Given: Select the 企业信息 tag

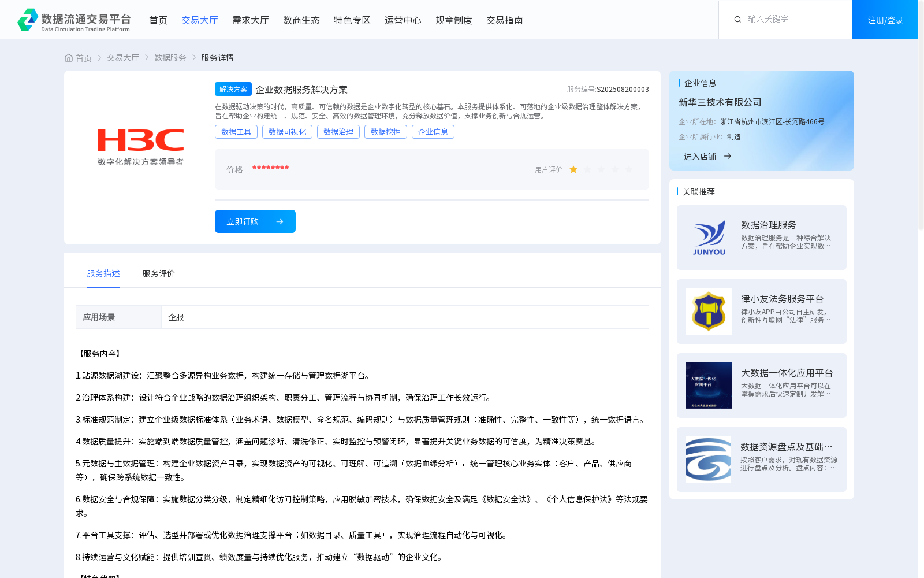Looking at the screenshot, I should coord(433,132).
